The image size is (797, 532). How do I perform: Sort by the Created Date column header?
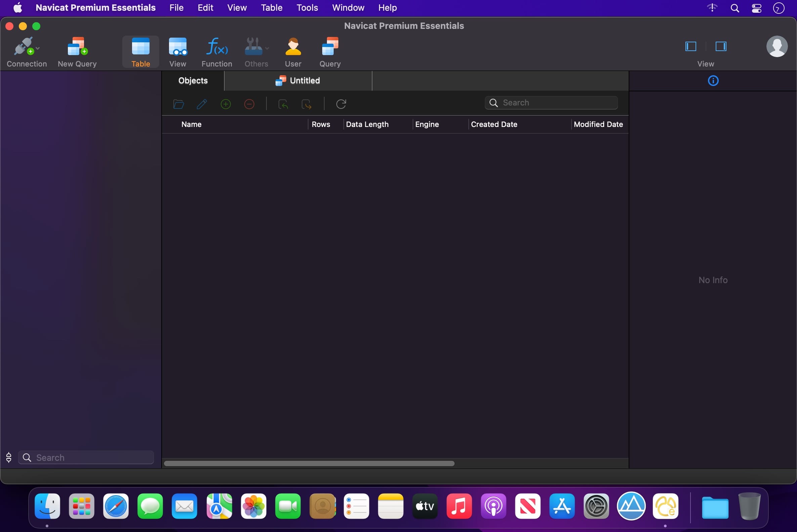click(494, 125)
